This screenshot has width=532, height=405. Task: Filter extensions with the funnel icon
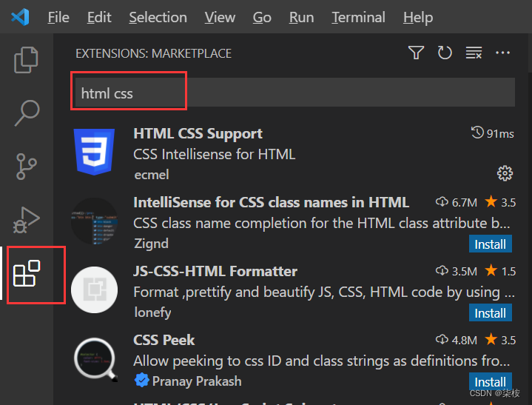[416, 53]
